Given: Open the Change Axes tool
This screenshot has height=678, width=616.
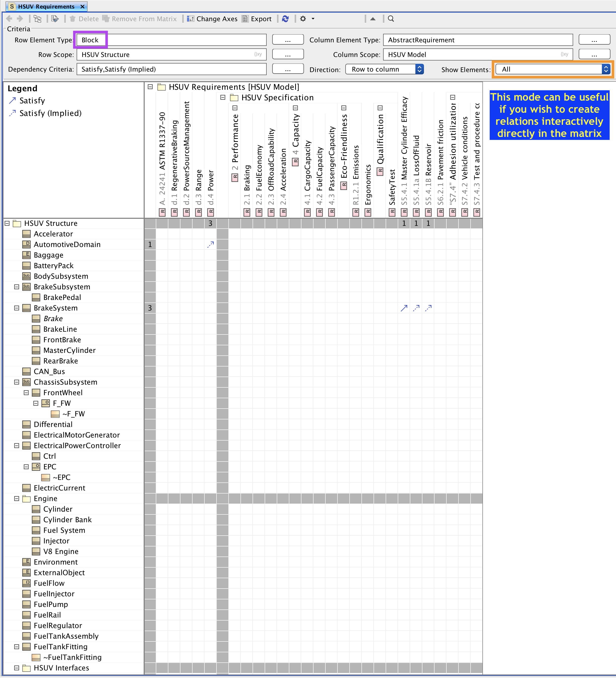Looking at the screenshot, I should [212, 19].
